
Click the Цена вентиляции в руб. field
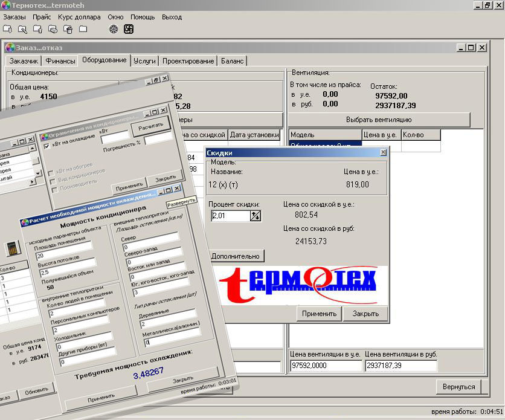(x=401, y=366)
